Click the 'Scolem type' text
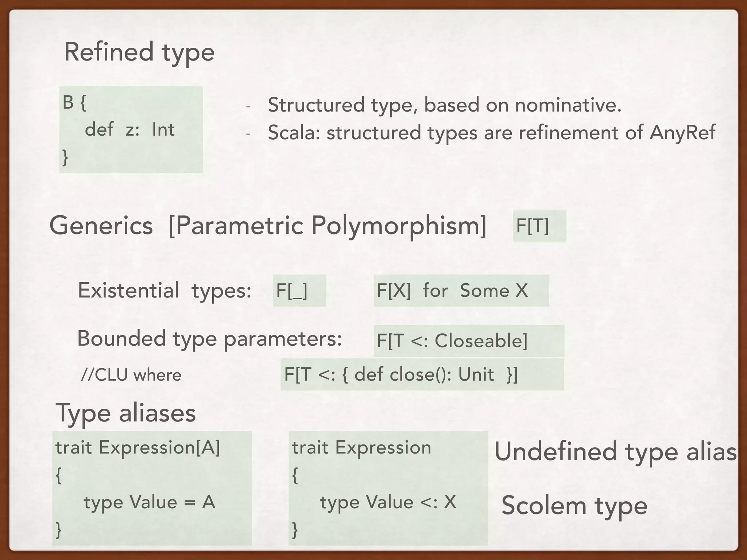Viewport: 747px width, 560px height. [574, 506]
